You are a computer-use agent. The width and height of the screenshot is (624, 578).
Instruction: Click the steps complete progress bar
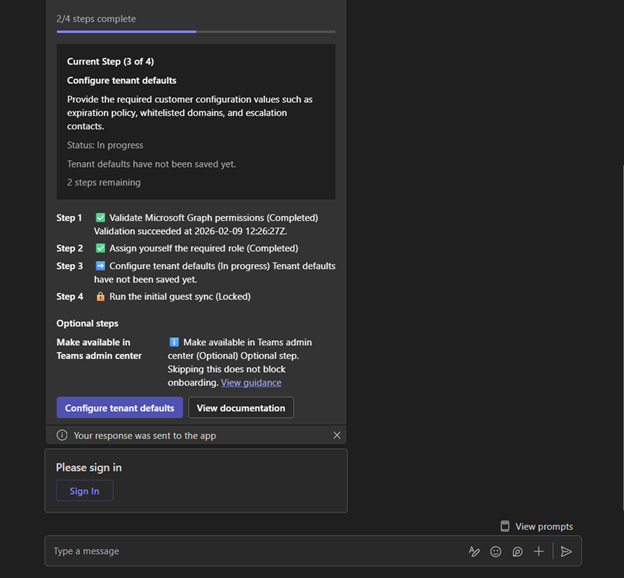[x=196, y=32]
